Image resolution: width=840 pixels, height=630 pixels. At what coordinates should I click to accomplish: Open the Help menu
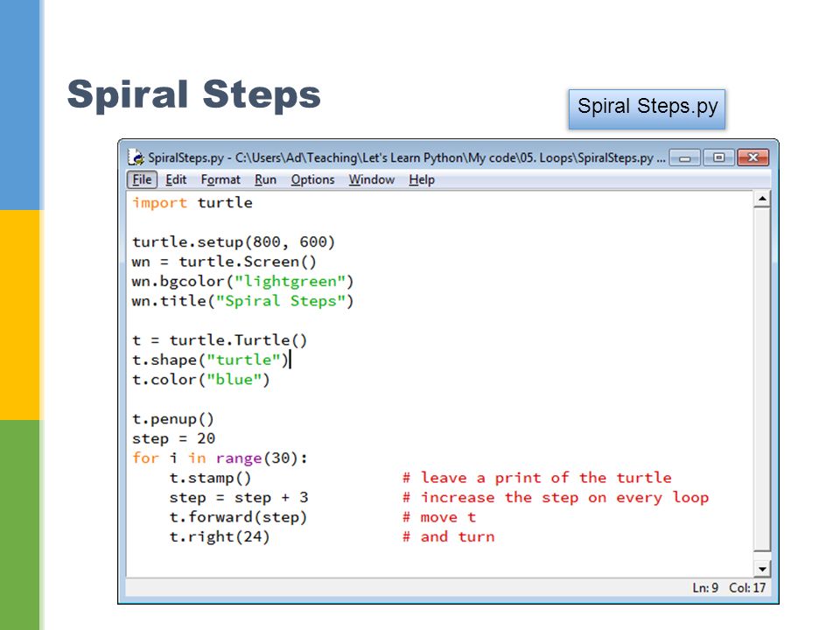(x=422, y=179)
